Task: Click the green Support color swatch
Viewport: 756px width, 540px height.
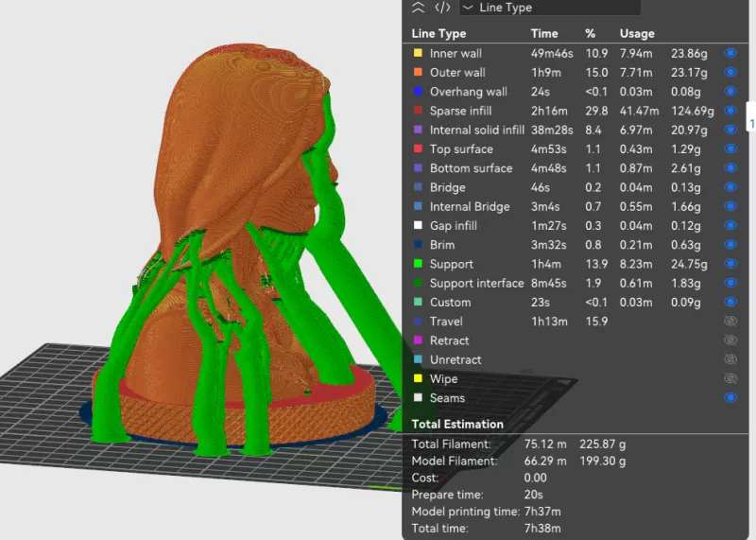Action: tap(418, 264)
